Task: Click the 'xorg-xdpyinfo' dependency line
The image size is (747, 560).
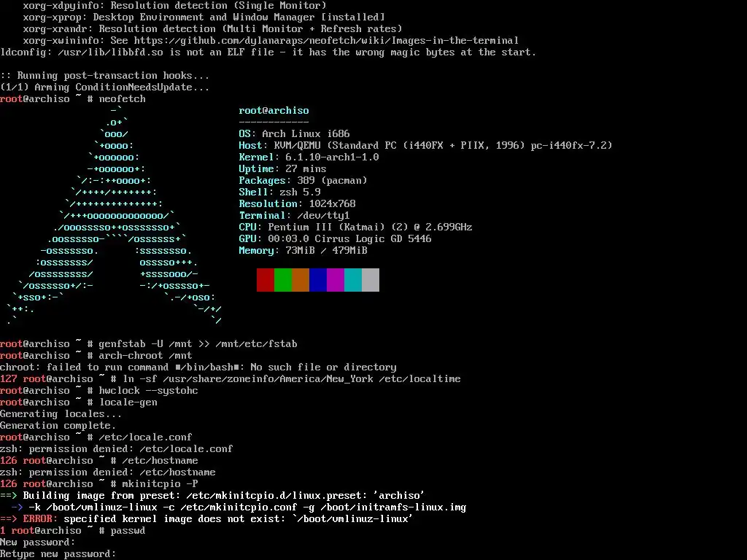Action: 175,6
